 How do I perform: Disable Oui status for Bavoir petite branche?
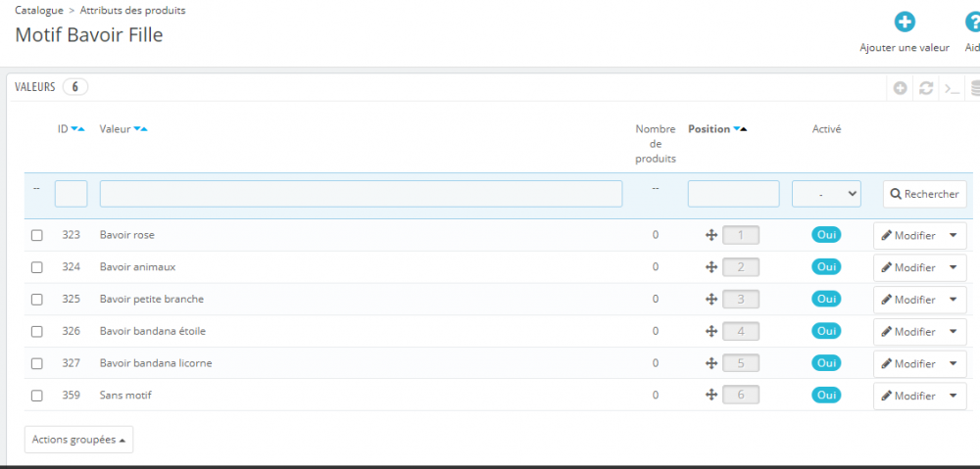pyautogui.click(x=826, y=299)
